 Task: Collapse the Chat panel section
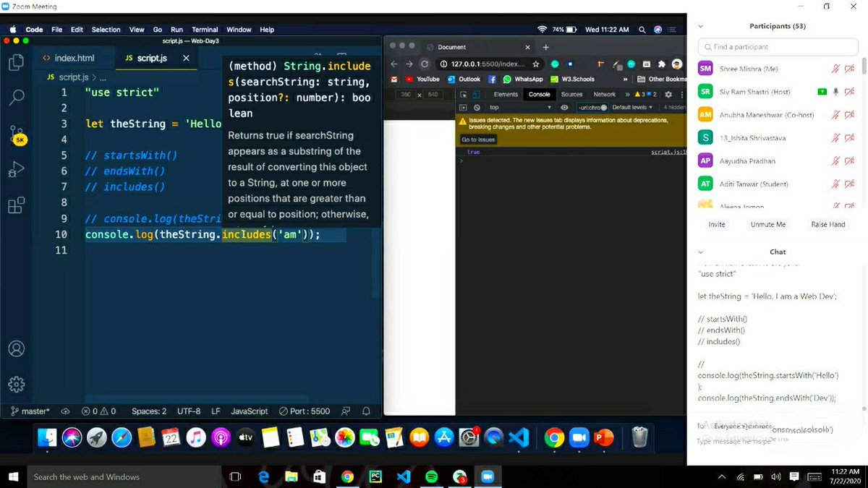point(699,252)
